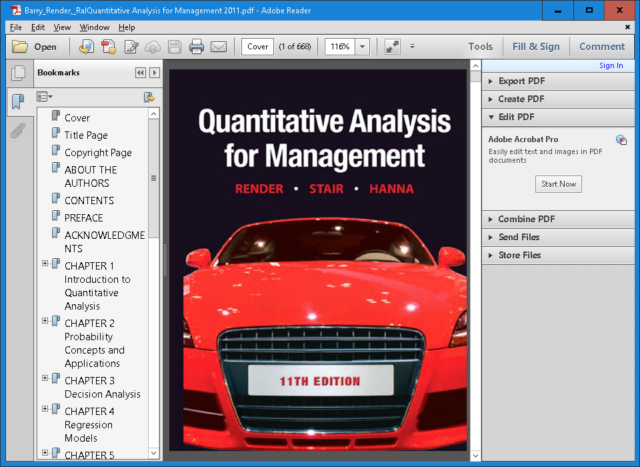Click the Find current bookmark icon
Screen dimensions: 640x467
[149, 97]
